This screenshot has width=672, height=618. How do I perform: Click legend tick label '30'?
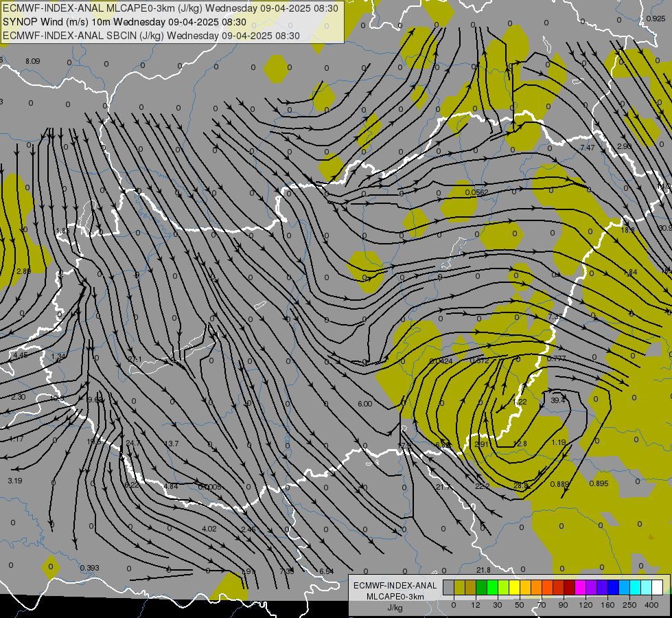(x=498, y=605)
